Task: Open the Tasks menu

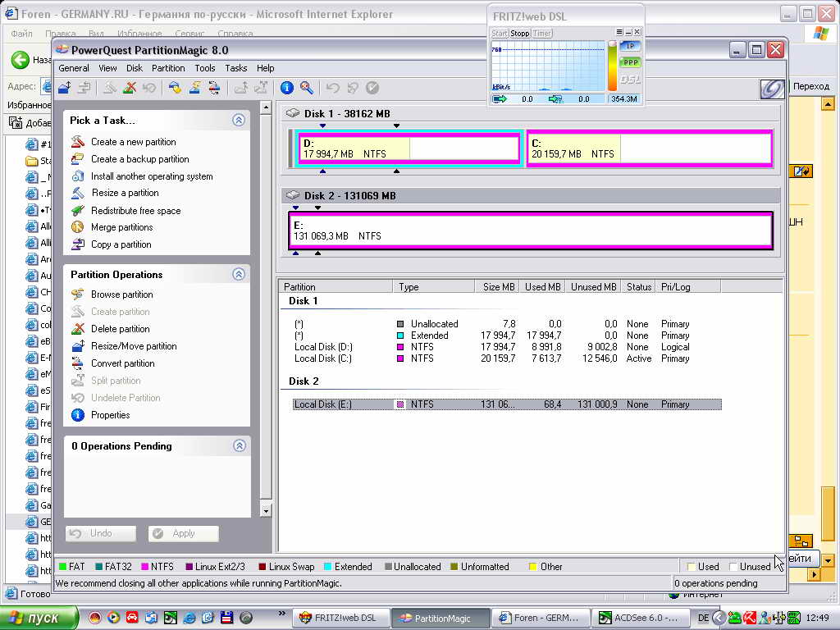Action: click(x=235, y=68)
